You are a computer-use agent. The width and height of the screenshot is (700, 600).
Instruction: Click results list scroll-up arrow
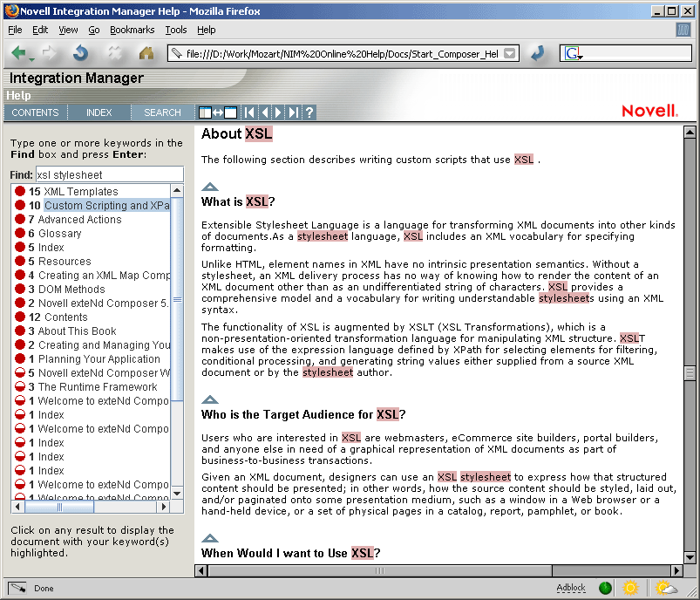(x=177, y=191)
